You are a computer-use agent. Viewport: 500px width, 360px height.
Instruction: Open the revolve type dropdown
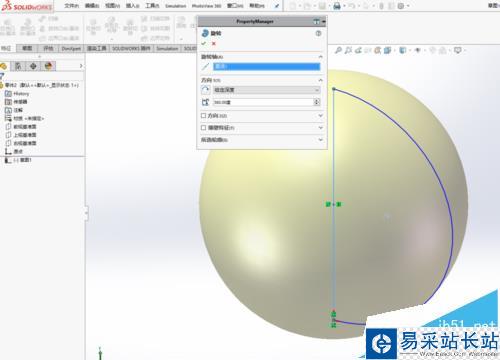(x=267, y=90)
